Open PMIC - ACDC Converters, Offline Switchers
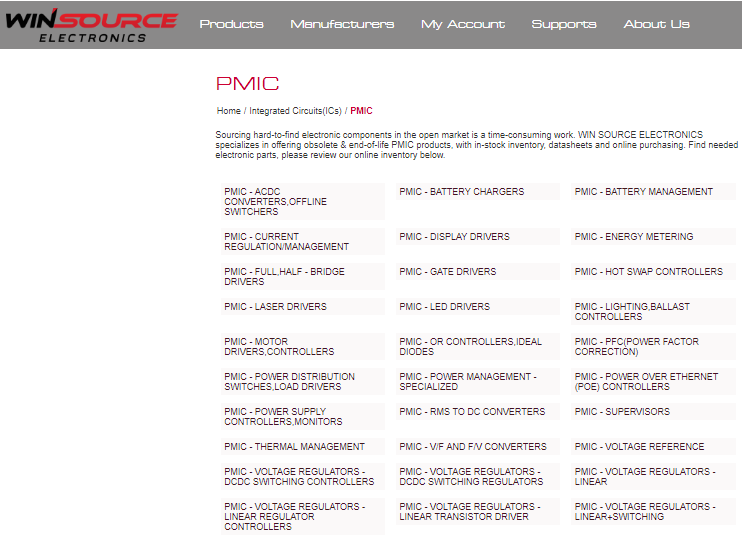Viewport: 744px width, 536px height. coord(303,202)
